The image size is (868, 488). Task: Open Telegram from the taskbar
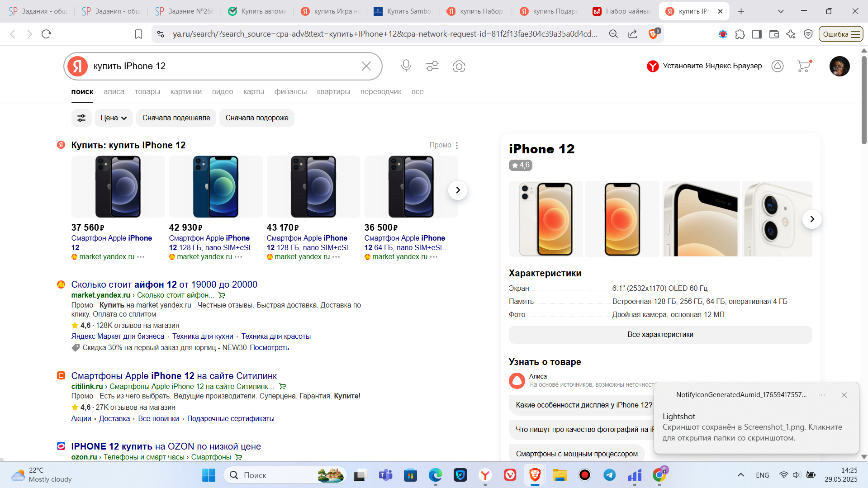(x=609, y=475)
